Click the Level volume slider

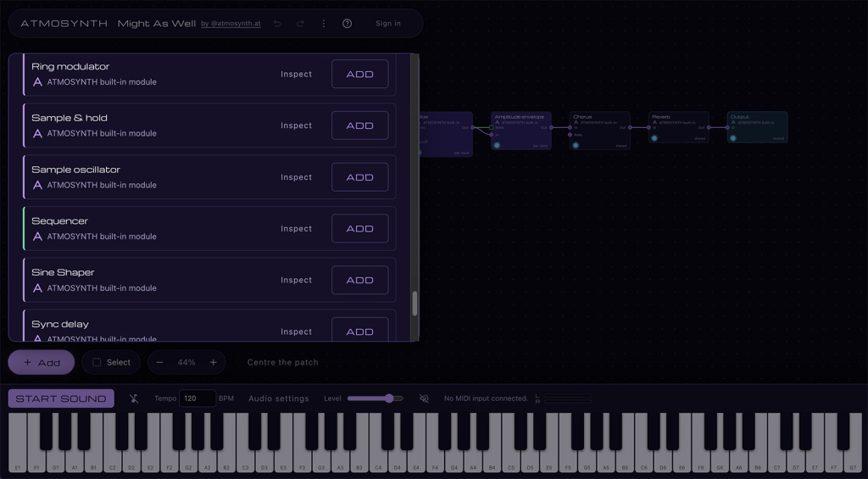[375, 398]
